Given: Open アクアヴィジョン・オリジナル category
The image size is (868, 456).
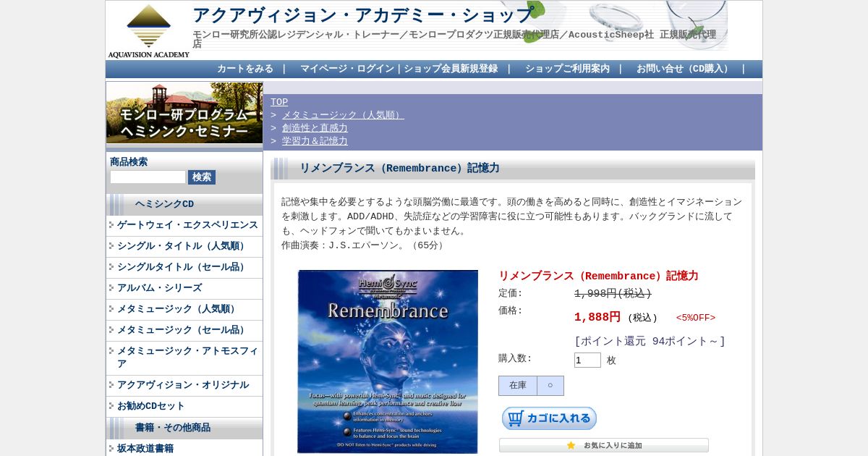Looking at the screenshot, I should (x=183, y=385).
